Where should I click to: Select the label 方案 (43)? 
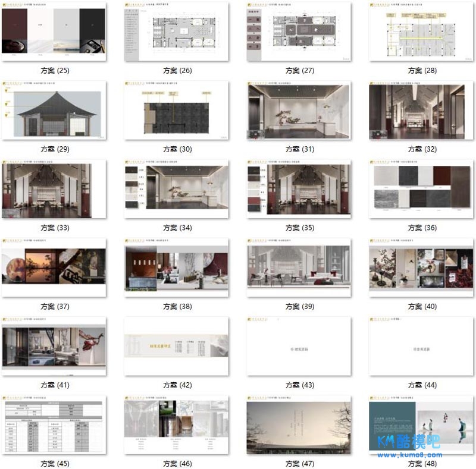300,385
